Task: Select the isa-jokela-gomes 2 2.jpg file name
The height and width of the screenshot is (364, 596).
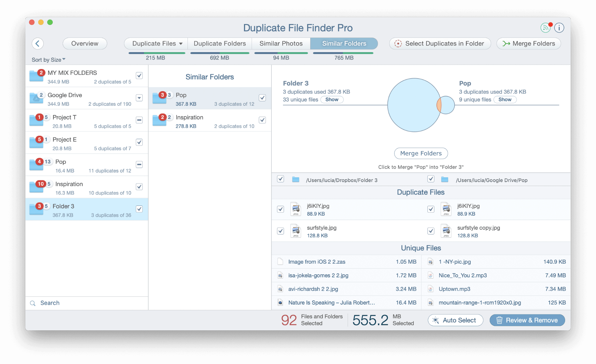Action: coord(318,276)
